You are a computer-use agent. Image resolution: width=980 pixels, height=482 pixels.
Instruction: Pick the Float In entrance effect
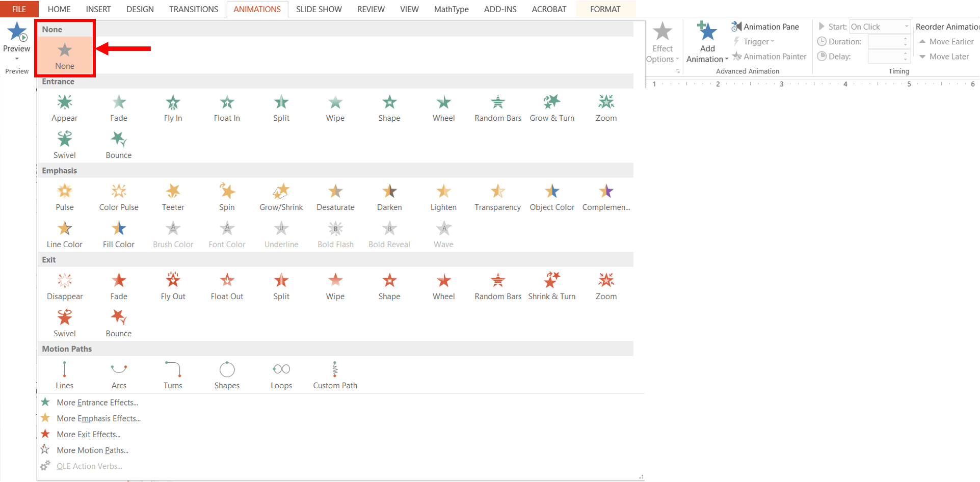click(x=227, y=109)
